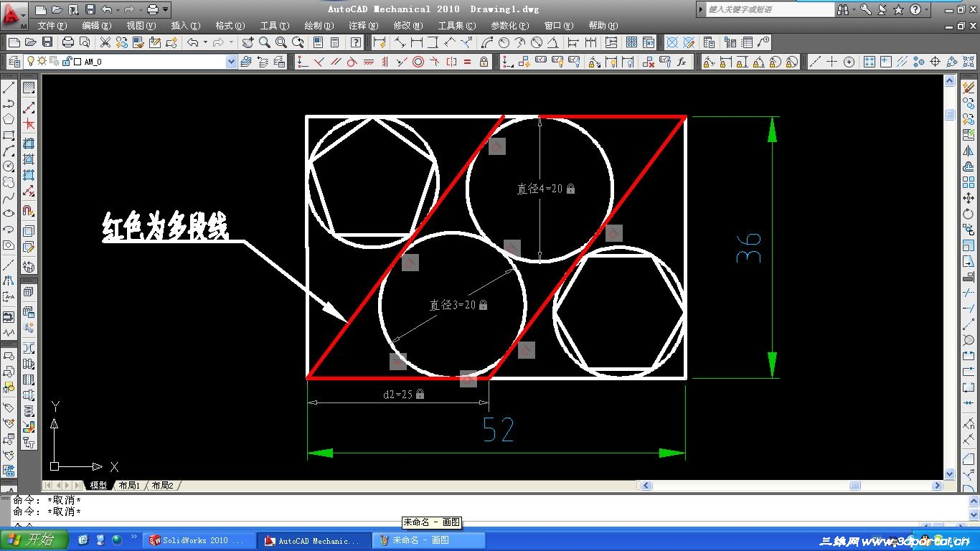The width and height of the screenshot is (980, 551).
Task: Toggle the layer lock padlock icon
Action: click(x=67, y=62)
